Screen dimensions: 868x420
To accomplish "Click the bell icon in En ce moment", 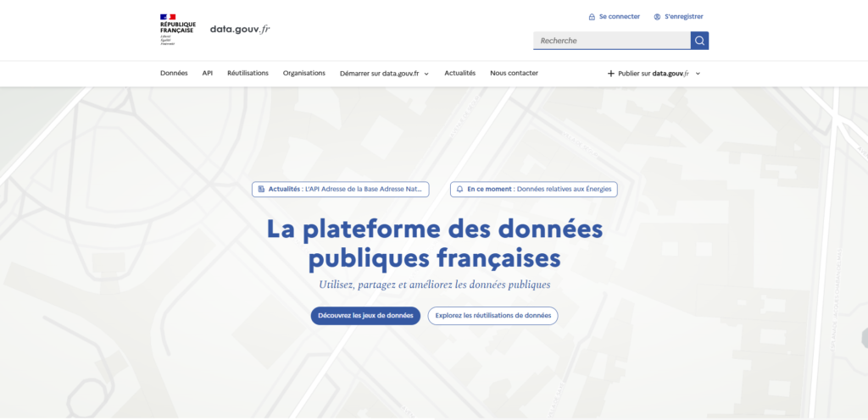I will [x=459, y=189].
